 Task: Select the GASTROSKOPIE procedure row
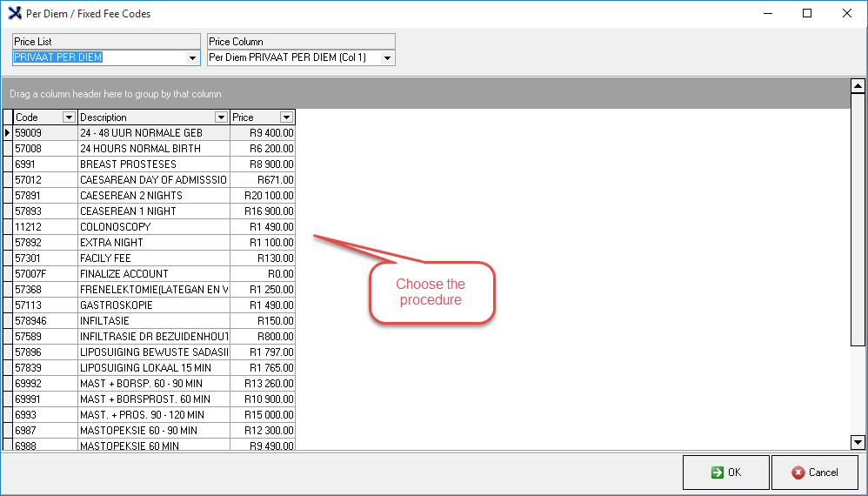click(x=152, y=305)
